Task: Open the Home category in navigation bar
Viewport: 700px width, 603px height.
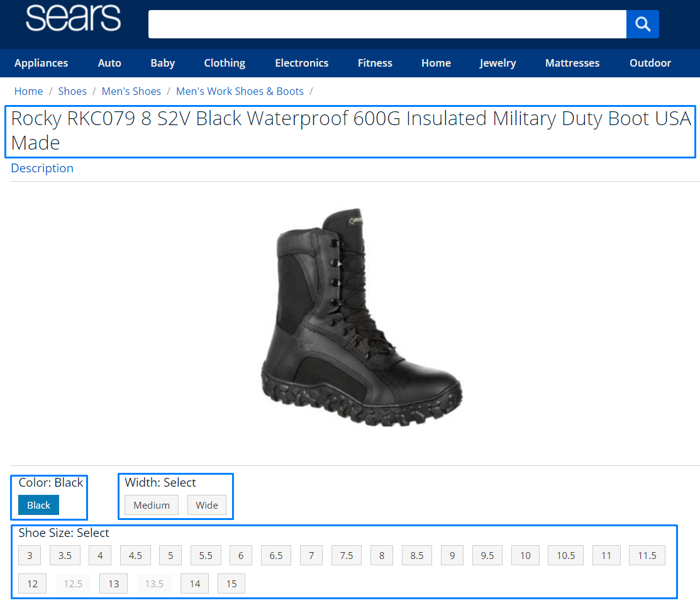Action: click(x=436, y=63)
